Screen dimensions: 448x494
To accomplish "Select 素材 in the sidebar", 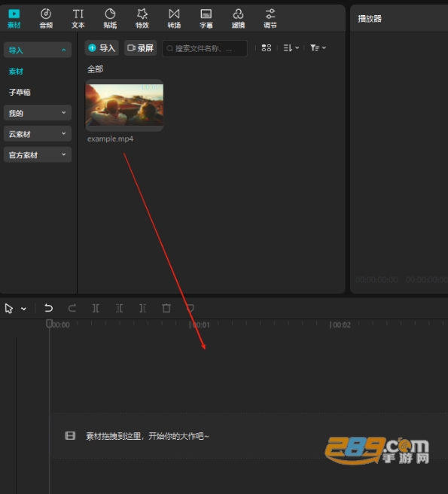I will [16, 72].
